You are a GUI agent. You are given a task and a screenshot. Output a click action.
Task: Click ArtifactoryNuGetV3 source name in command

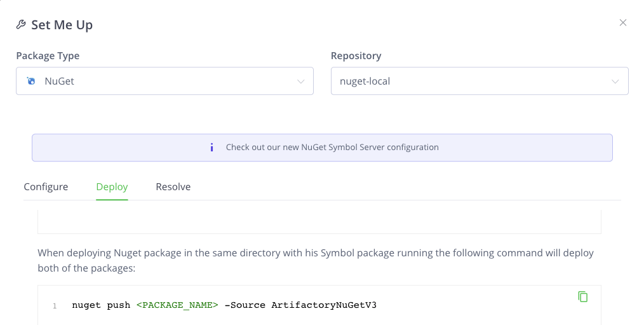click(324, 305)
